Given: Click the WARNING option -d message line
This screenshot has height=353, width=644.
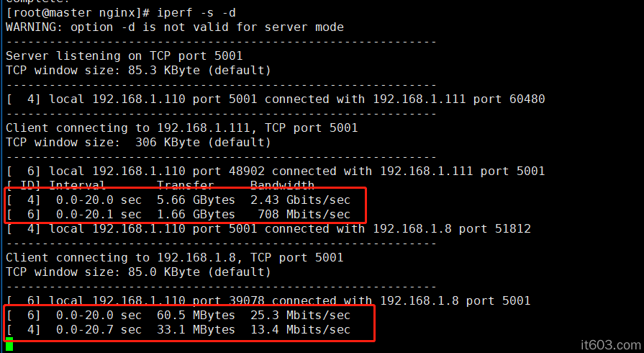Looking at the screenshot, I should click(174, 27).
